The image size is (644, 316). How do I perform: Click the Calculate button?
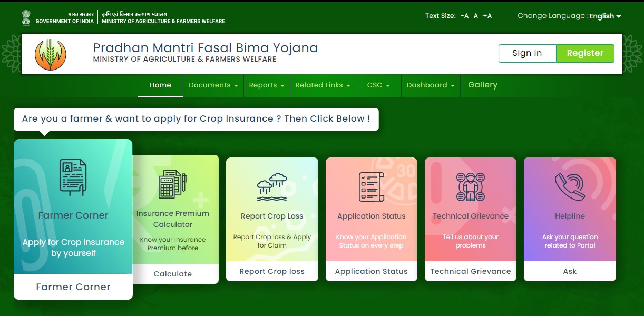173,274
